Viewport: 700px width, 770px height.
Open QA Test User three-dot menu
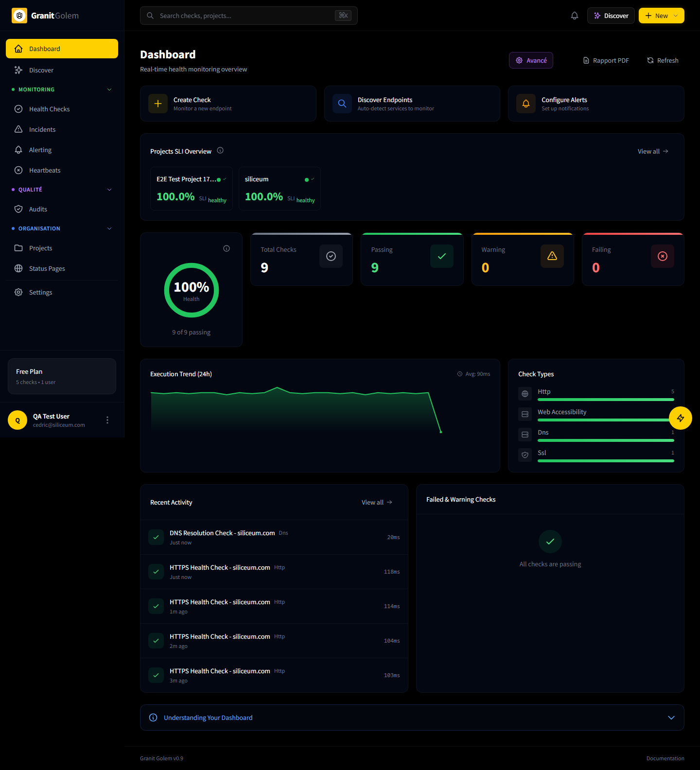pyautogui.click(x=107, y=420)
